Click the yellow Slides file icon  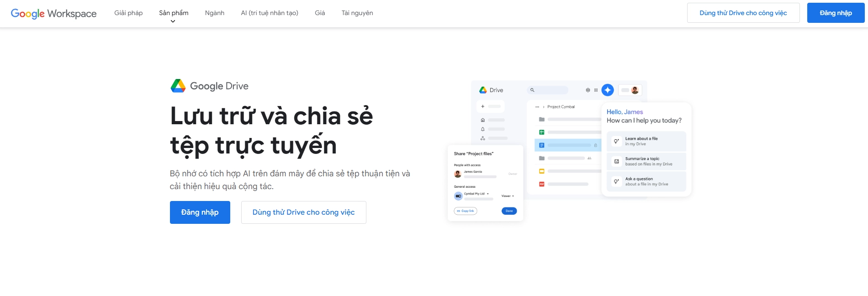[542, 171]
